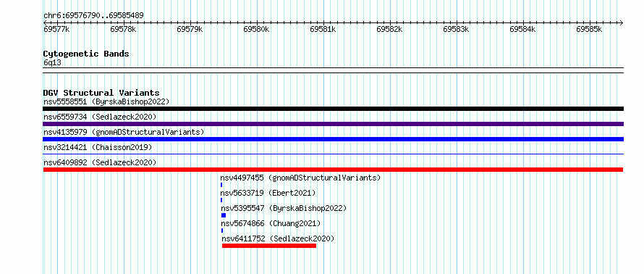Image resolution: width=644 pixels, height=274 pixels.
Task: Select the thick blue nsv4135979 bar
Action: tap(333, 139)
